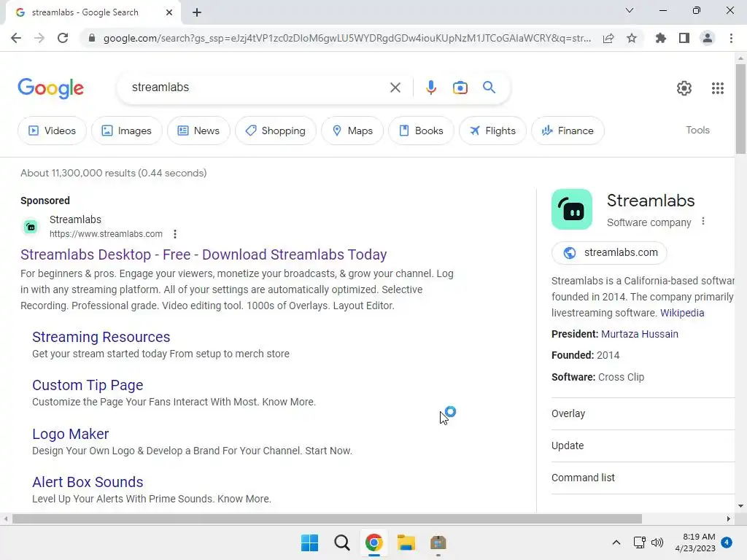Visit streamlabs.com from the knowledge panel
Screen dimensions: 747x560
click(609, 252)
